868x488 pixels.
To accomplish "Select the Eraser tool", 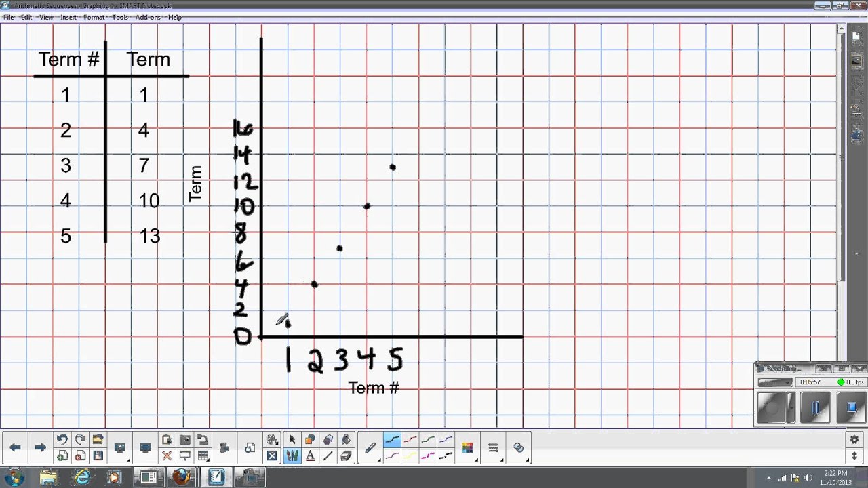I will click(346, 455).
